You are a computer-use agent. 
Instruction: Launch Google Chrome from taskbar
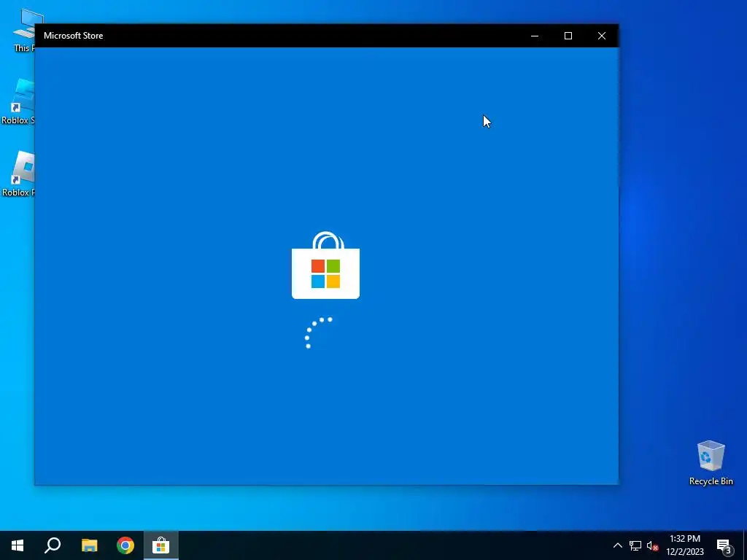(125, 545)
